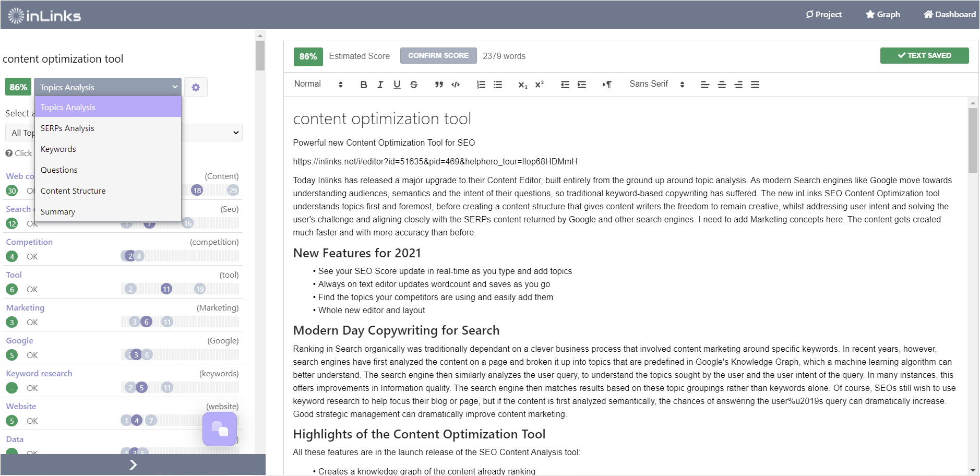Apply Italic formatting
This screenshot has height=476, width=980.
click(x=380, y=85)
